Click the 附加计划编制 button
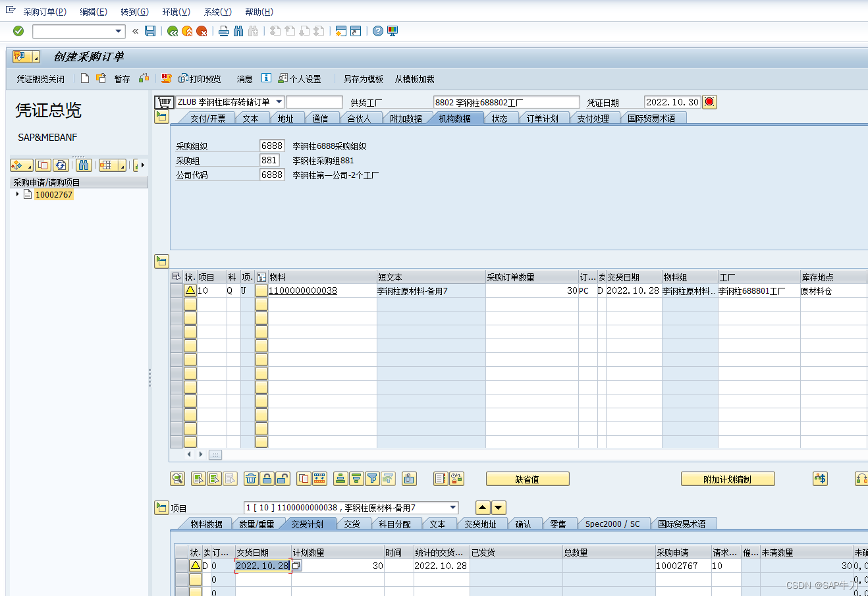 (x=728, y=479)
